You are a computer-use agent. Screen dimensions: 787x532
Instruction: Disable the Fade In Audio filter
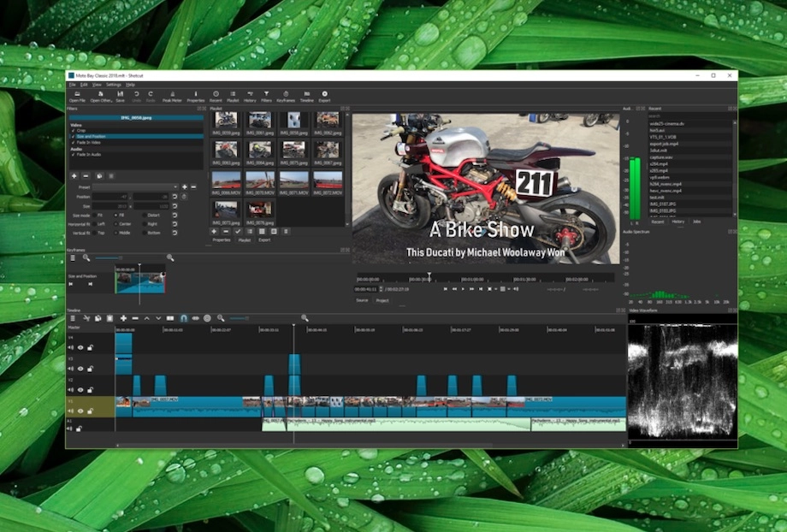(x=74, y=155)
